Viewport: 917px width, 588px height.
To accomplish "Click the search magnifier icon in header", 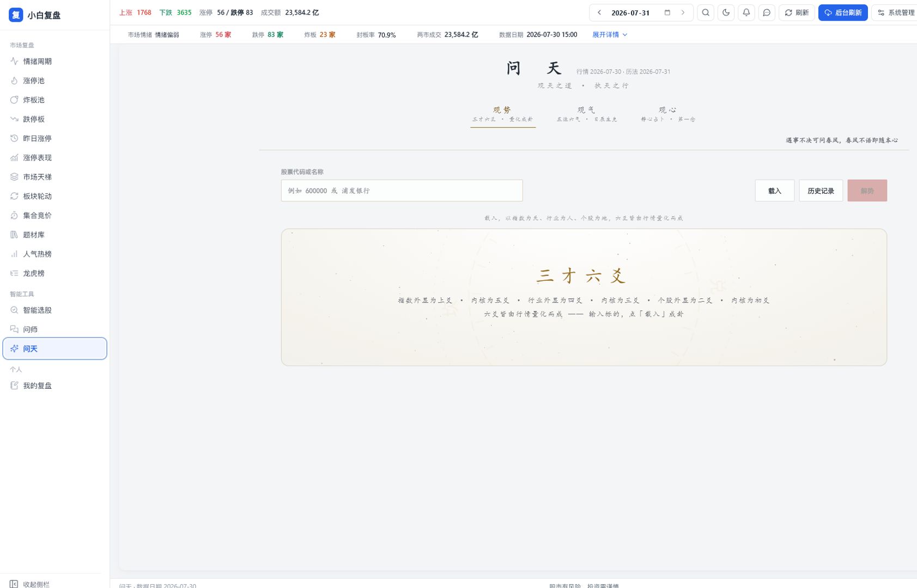I will click(706, 13).
